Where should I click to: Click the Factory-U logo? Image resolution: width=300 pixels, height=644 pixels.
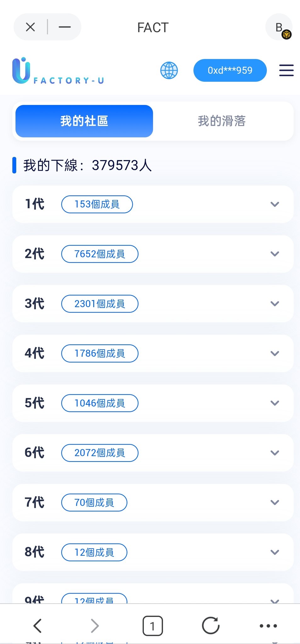58,71
